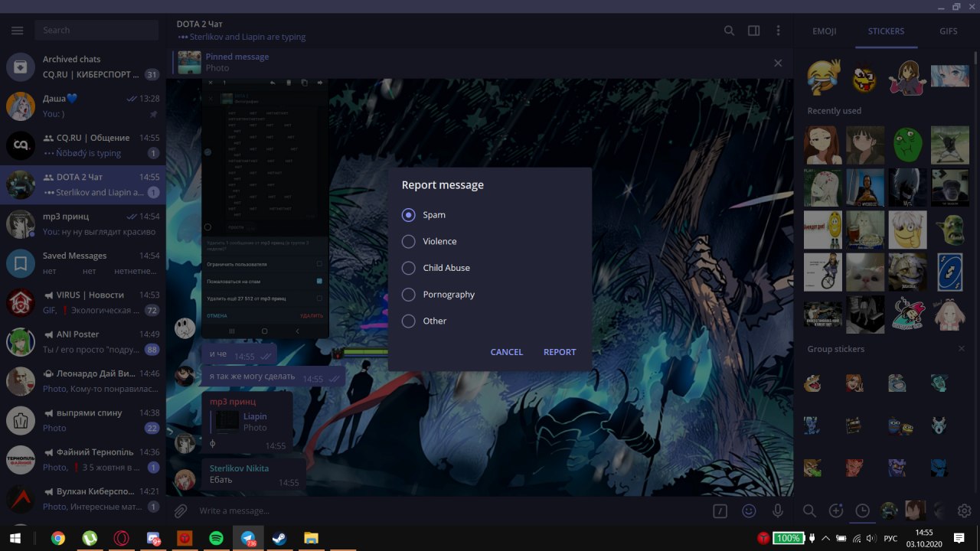This screenshot has height=551, width=980.
Task: Search within the DOTA 2 chat
Action: (x=730, y=31)
